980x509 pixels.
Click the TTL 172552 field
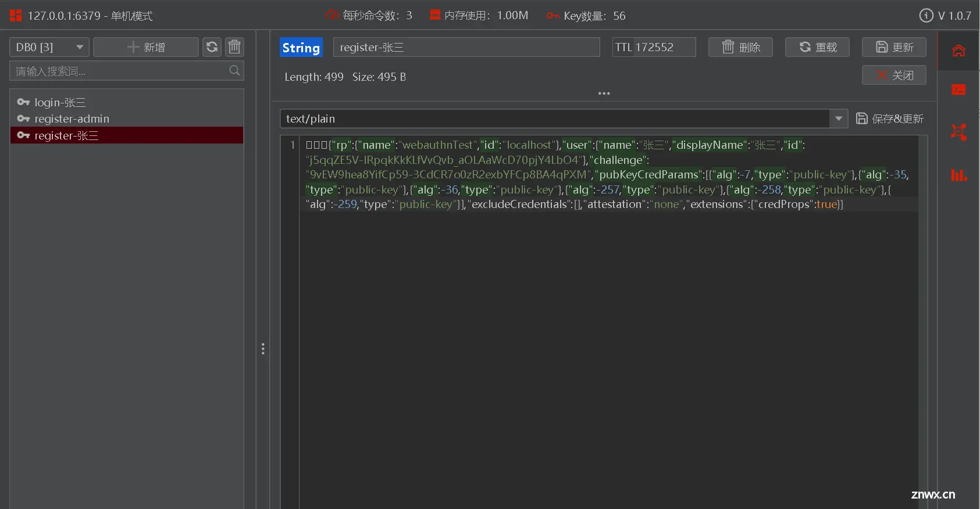pyautogui.click(x=654, y=47)
